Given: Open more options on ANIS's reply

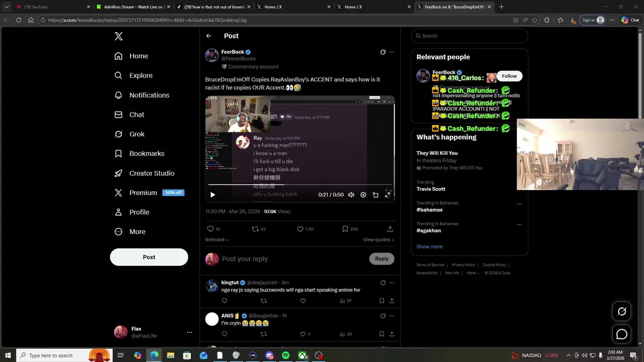Looking at the screenshot, I should 392,316.
